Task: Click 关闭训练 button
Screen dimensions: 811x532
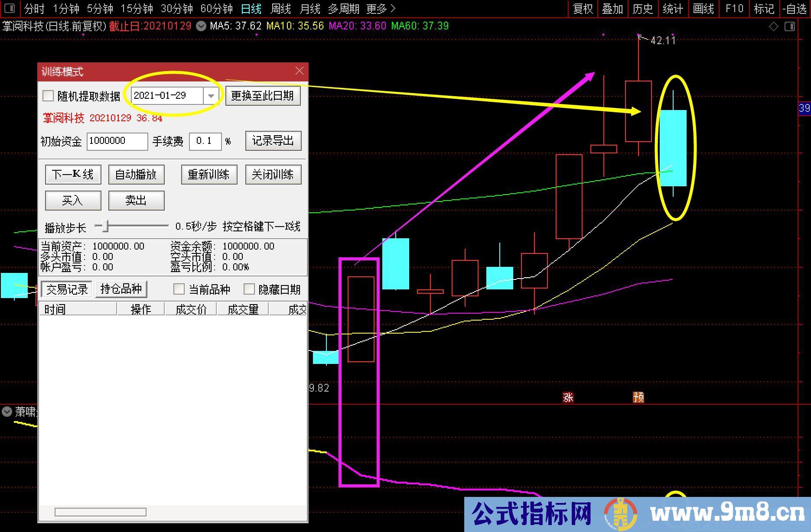Action: pyautogui.click(x=273, y=175)
